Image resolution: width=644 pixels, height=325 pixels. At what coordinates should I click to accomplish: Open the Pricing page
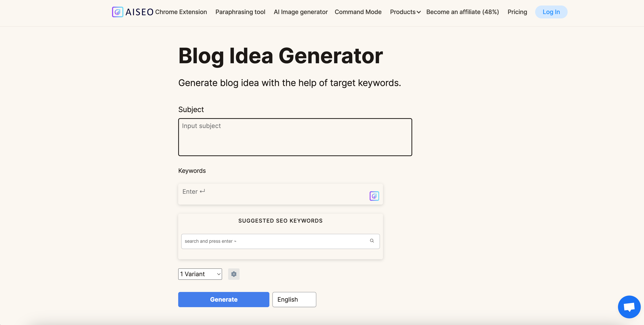pyautogui.click(x=517, y=12)
